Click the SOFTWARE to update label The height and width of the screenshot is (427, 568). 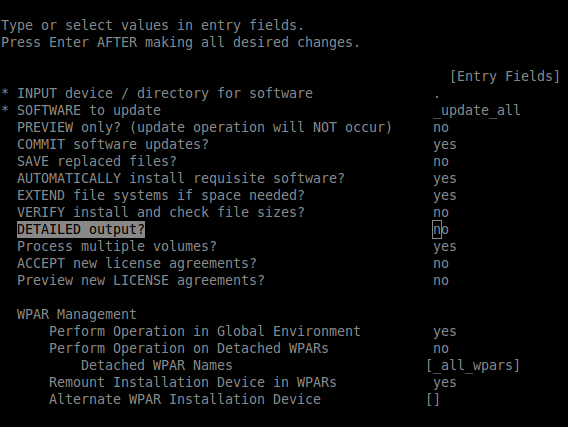click(x=89, y=110)
